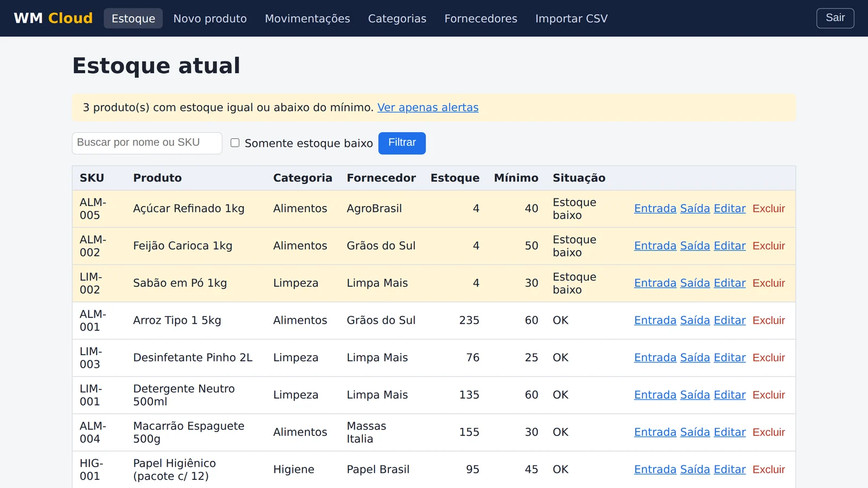This screenshot has width=868, height=488.
Task: Click Entrada for Detergente Neutro 500ml
Action: (x=655, y=395)
